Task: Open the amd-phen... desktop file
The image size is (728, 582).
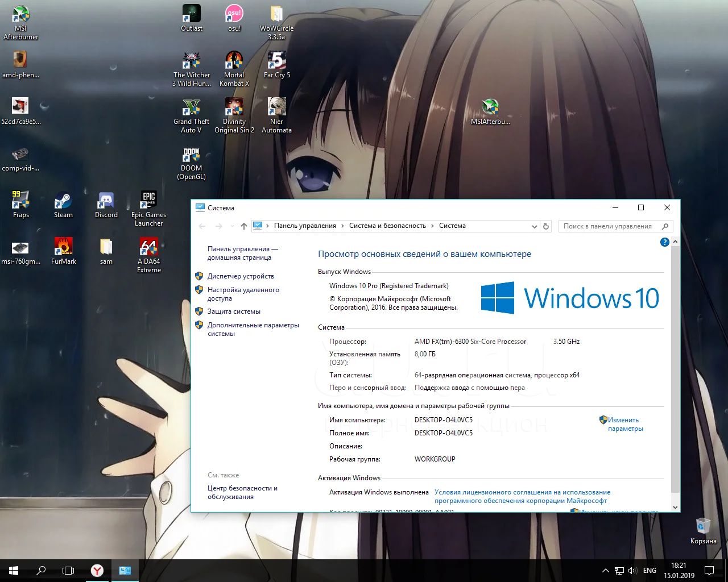Action: [20, 64]
